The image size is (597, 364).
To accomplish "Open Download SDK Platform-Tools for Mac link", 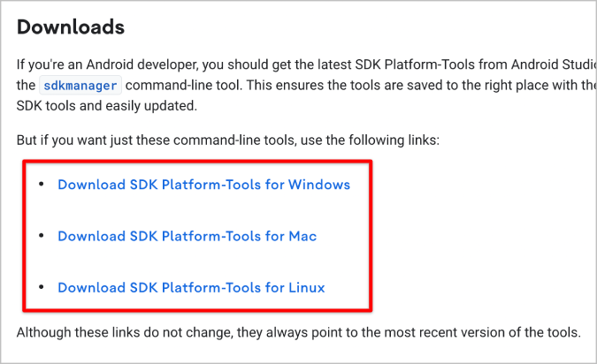I will pyautogui.click(x=187, y=236).
